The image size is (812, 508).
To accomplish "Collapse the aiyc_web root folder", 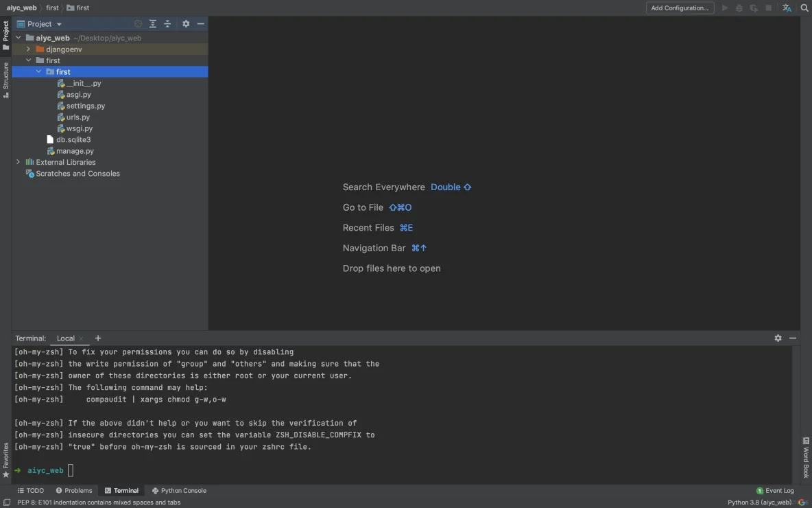I will pos(19,38).
